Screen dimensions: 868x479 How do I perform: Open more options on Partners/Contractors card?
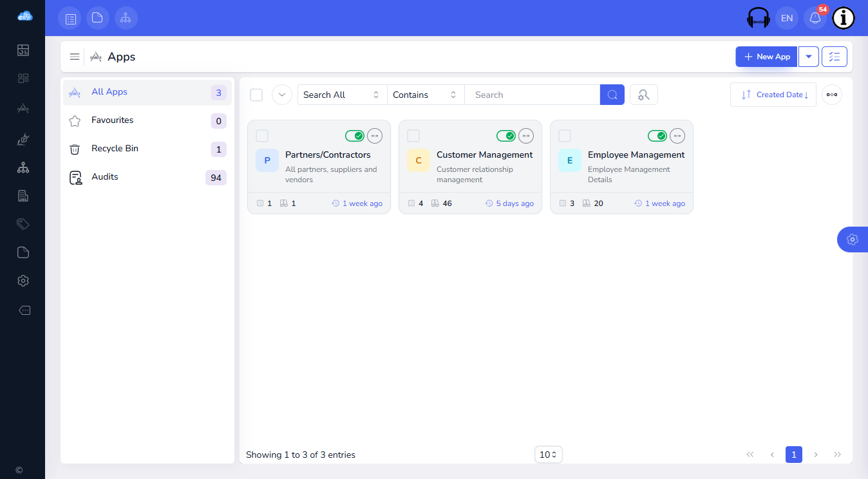pos(375,136)
